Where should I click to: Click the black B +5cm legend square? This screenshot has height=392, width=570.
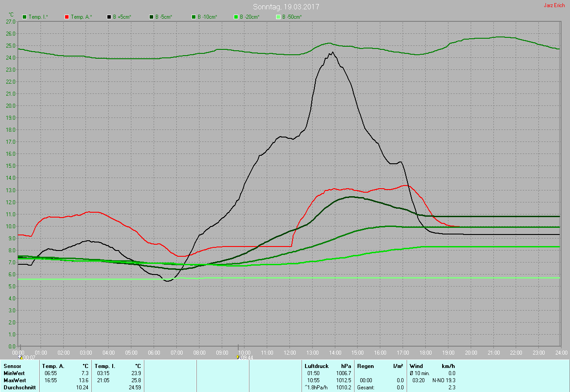point(109,17)
